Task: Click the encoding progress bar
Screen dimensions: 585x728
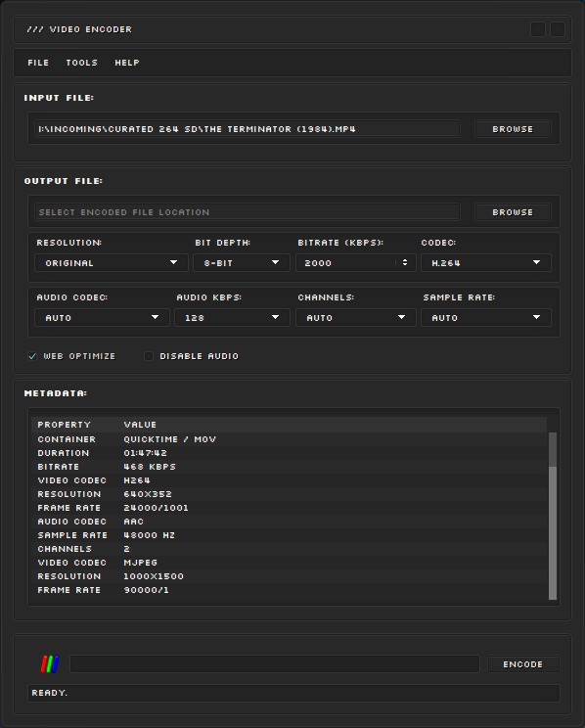Action: (x=274, y=664)
